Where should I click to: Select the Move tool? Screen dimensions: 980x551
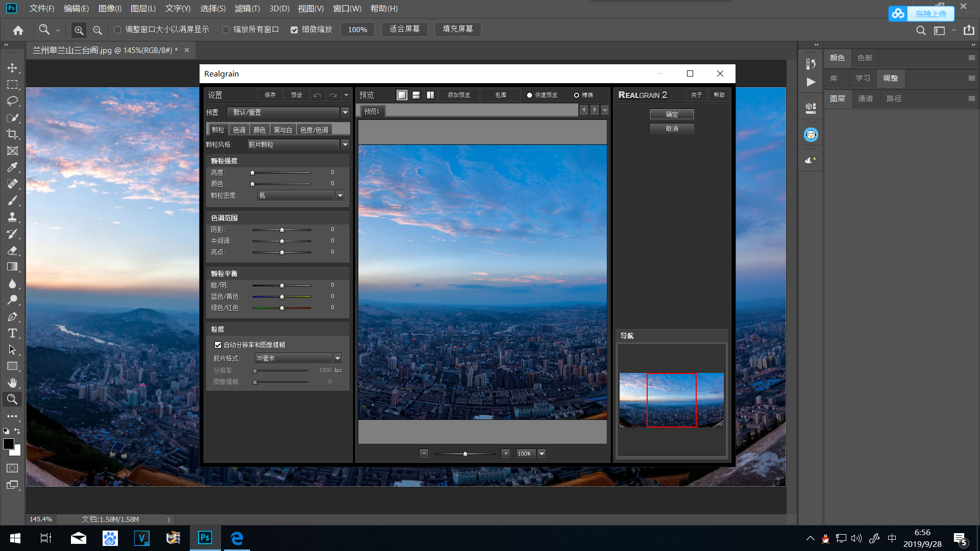[12, 68]
